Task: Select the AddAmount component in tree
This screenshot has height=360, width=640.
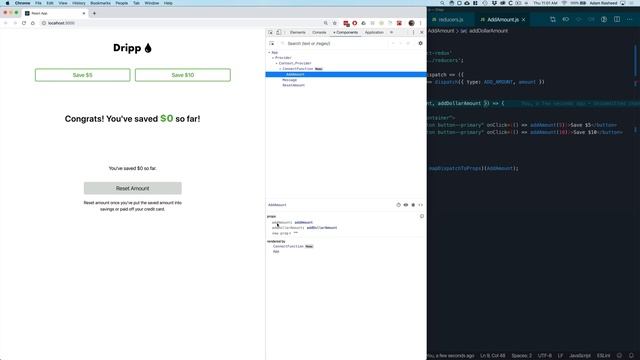Action: [346, 74]
